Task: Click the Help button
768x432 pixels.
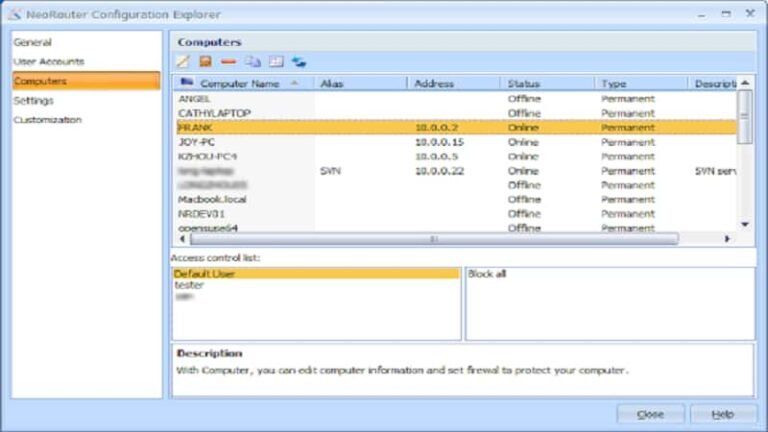Action: tap(723, 414)
